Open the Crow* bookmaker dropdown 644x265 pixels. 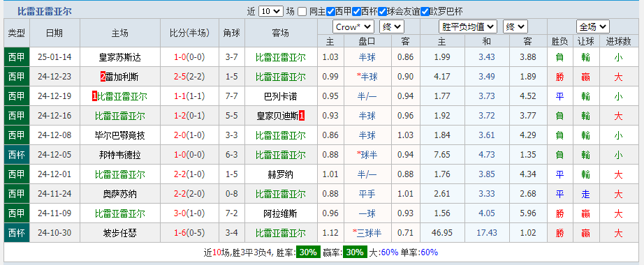[x=353, y=27]
